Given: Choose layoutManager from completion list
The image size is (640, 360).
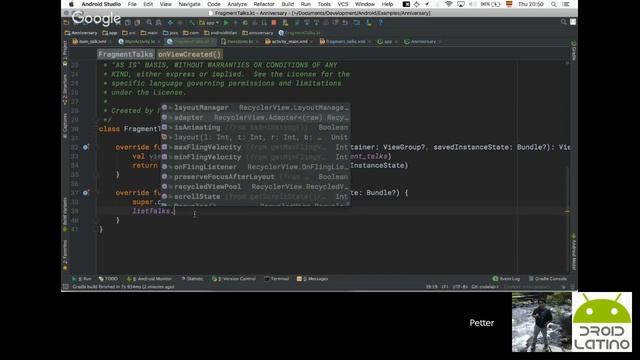Looking at the screenshot, I should [x=255, y=108].
